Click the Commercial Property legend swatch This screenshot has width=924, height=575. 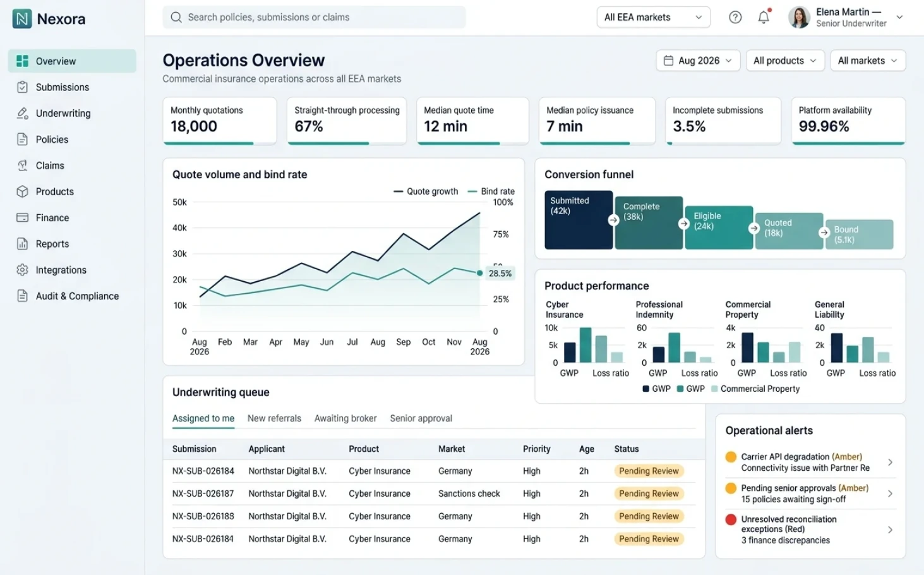(714, 389)
